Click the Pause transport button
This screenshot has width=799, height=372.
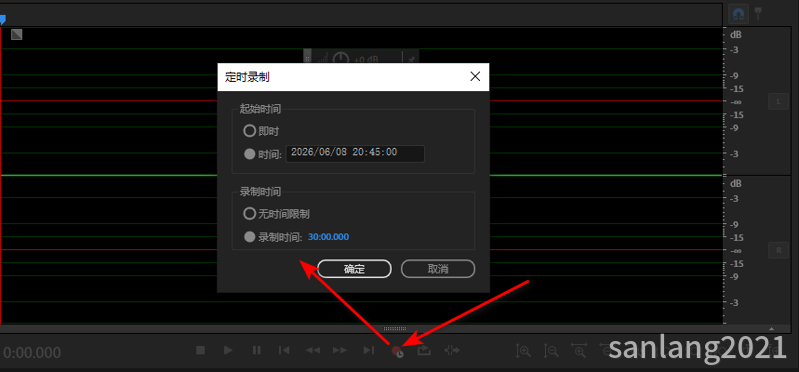click(257, 350)
